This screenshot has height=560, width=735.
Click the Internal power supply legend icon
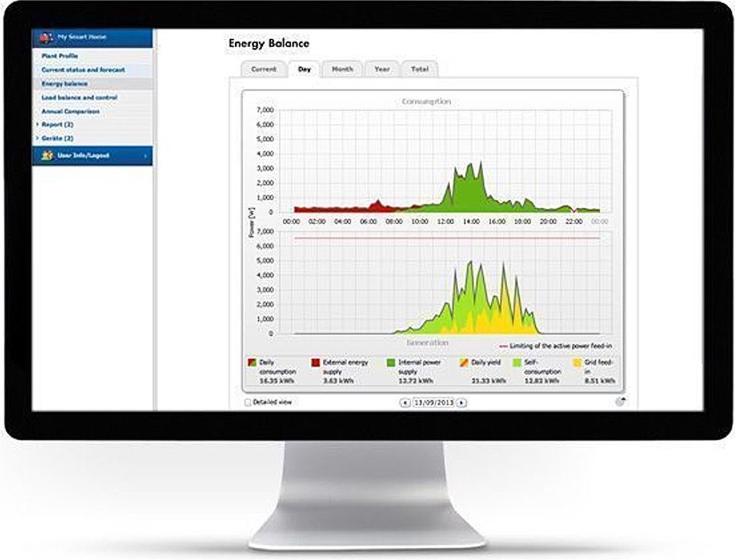click(x=390, y=363)
